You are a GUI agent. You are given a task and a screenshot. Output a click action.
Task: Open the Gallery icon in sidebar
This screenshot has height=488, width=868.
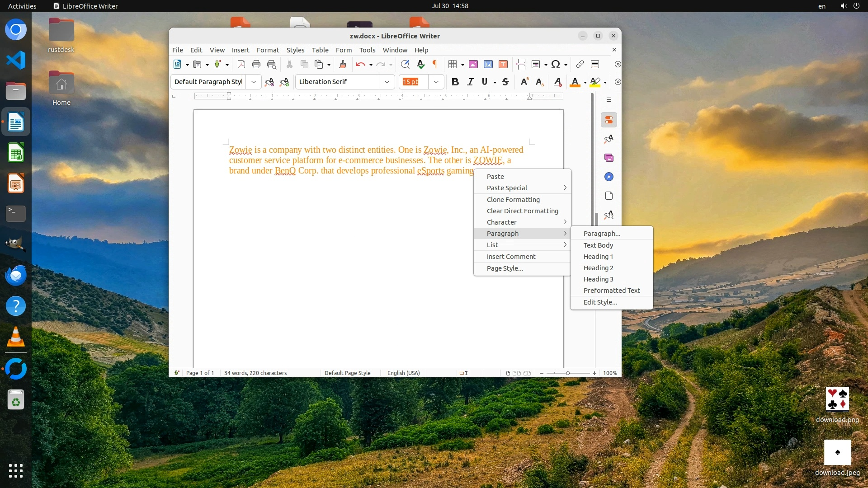609,158
